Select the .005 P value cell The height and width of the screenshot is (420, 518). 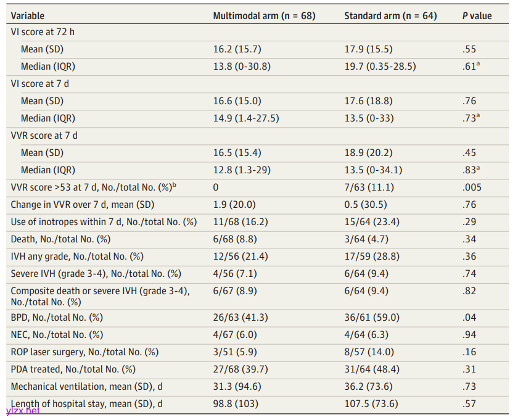tap(472, 187)
